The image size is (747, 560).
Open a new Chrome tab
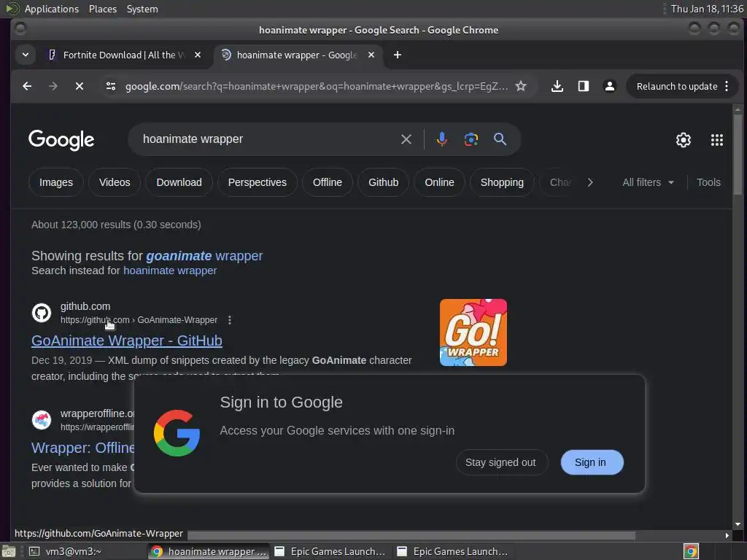tap(398, 55)
